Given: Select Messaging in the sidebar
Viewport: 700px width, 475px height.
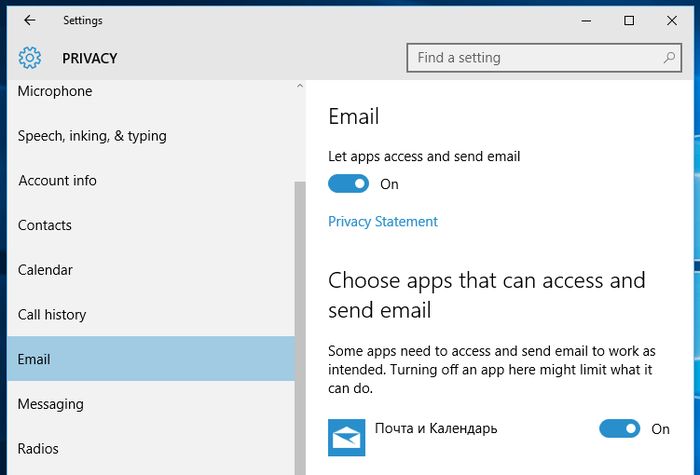Looking at the screenshot, I should click(50, 404).
